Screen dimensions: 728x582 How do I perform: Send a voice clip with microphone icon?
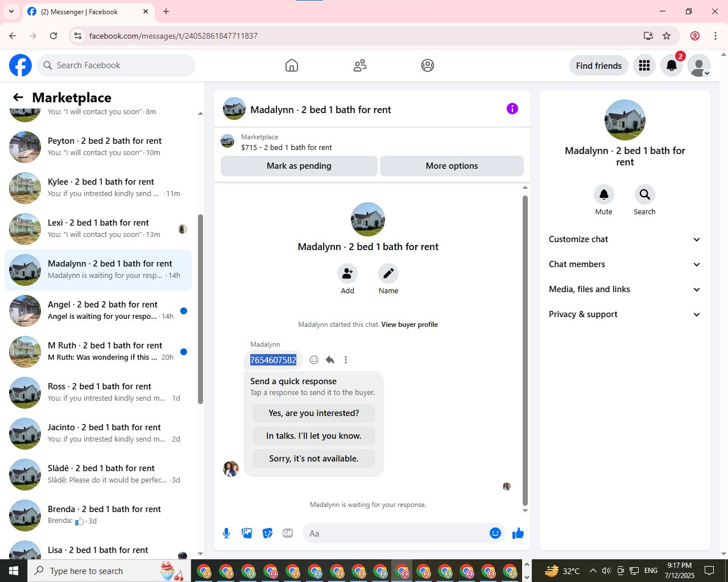(x=226, y=533)
